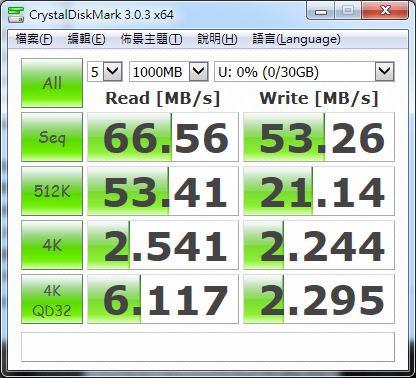Click the CrystalDiskMark app icon in title bar

click(15, 15)
